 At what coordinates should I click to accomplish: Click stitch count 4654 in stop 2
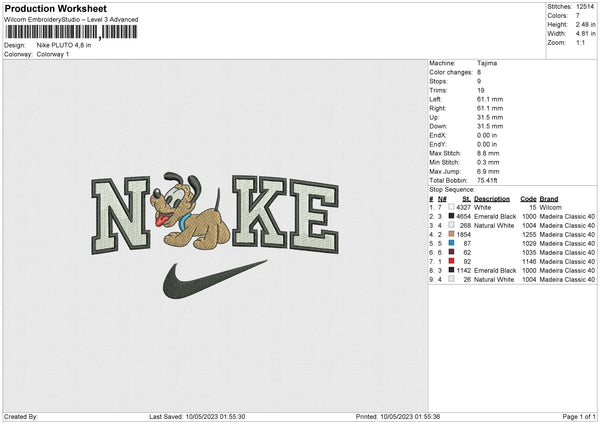point(464,217)
